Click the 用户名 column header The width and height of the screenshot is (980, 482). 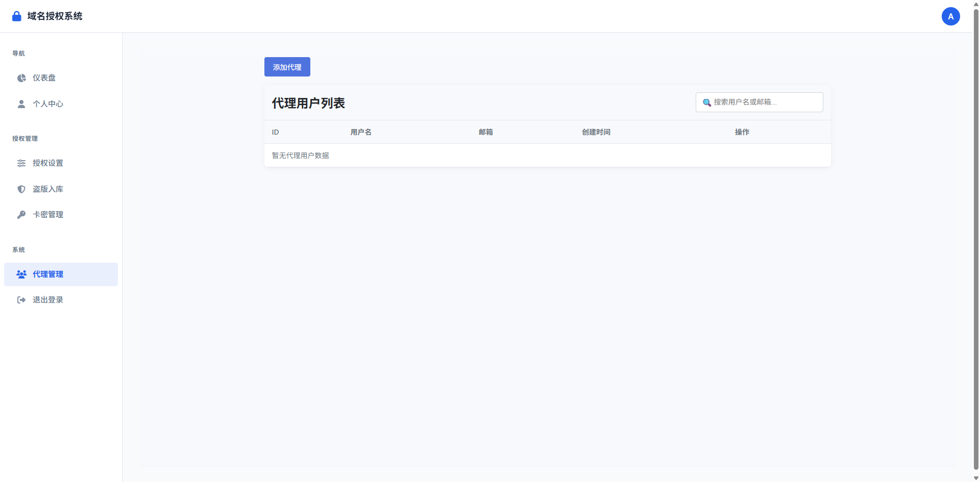[361, 132]
